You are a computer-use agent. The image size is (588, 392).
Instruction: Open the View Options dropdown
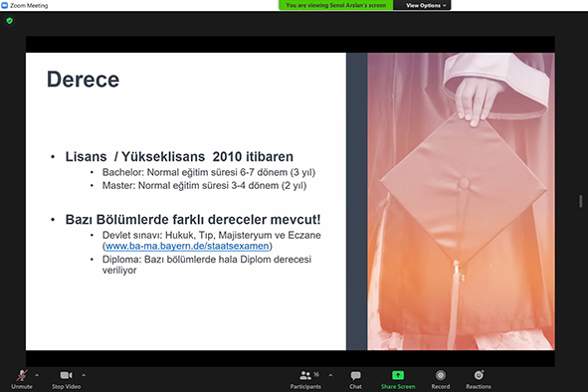tap(426, 5)
